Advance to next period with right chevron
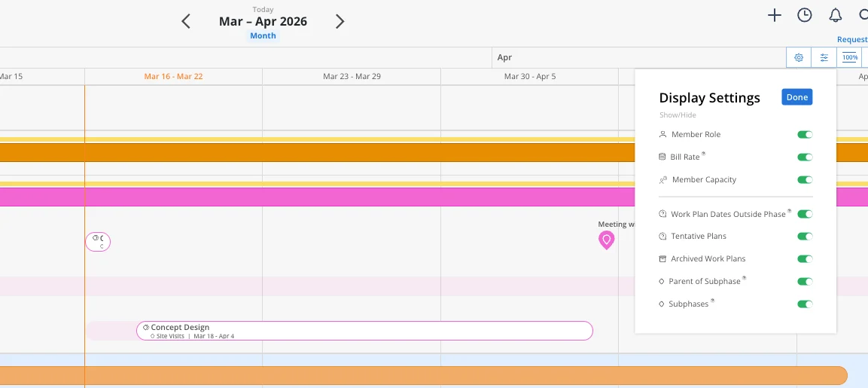Image resolution: width=868 pixels, height=388 pixels. (x=340, y=22)
